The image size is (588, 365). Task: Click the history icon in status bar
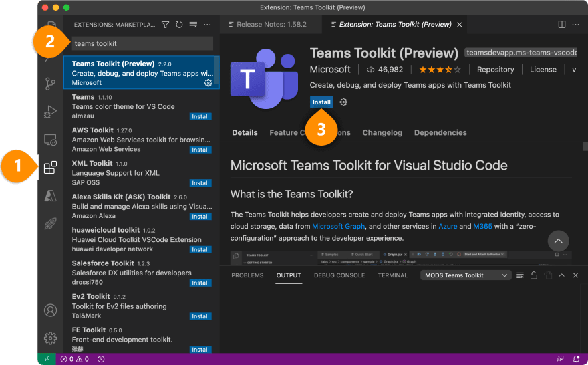(101, 359)
